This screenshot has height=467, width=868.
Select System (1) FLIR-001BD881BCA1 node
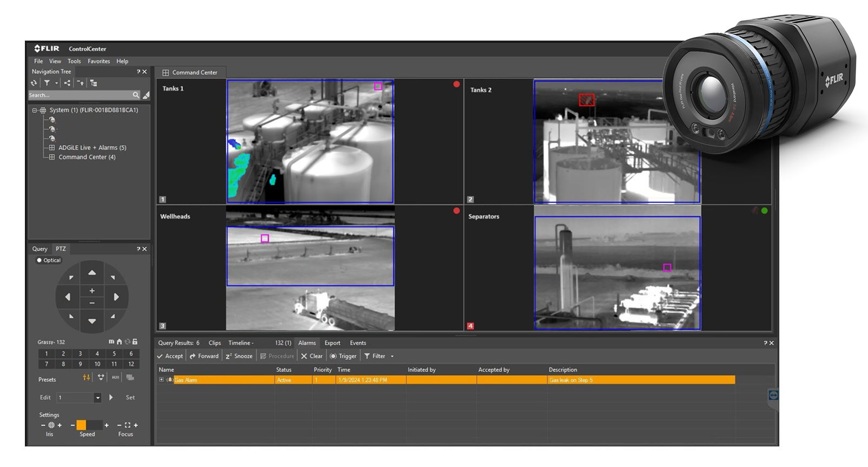point(94,110)
